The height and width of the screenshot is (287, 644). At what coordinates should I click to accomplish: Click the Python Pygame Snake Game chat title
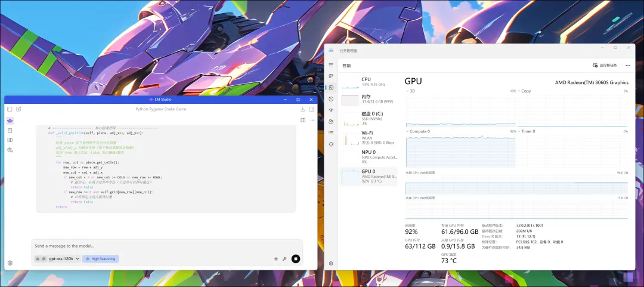pos(161,109)
